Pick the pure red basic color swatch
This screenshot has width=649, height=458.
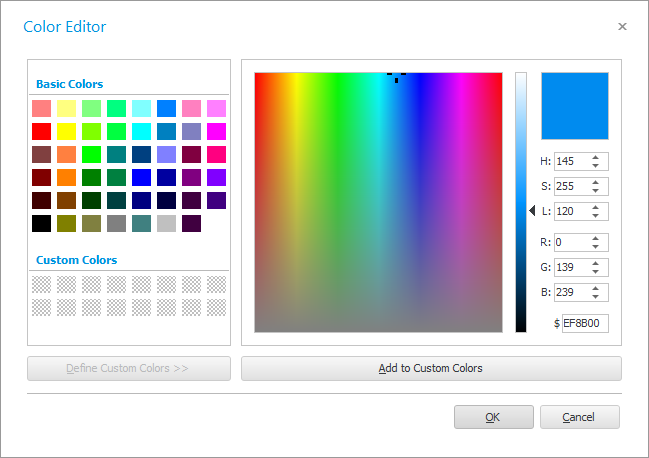coord(41,131)
